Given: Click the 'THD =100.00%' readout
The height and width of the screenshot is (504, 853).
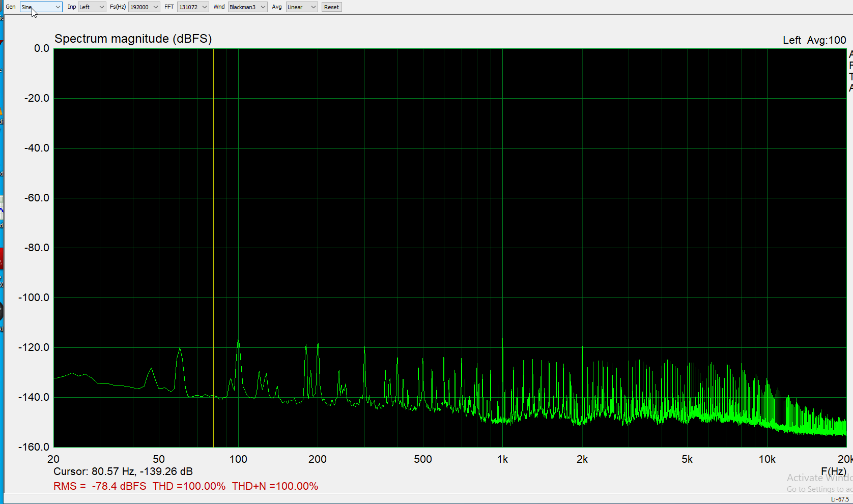Looking at the screenshot, I should pyautogui.click(x=189, y=486).
